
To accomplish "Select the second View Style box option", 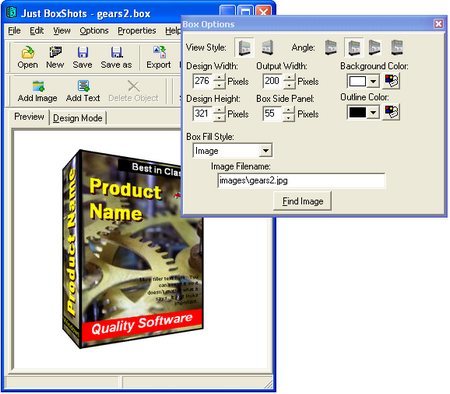I will pos(268,47).
